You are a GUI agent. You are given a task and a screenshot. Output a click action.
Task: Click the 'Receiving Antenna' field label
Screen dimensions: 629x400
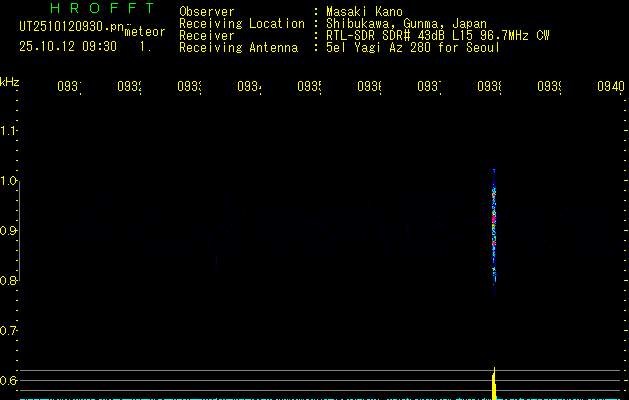click(238, 48)
